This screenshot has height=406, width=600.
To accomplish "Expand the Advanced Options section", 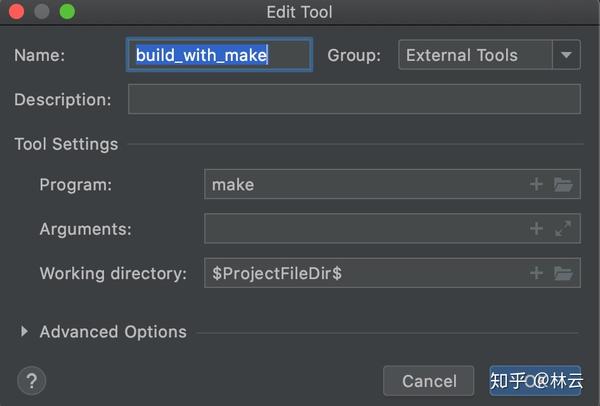I will click(x=25, y=332).
